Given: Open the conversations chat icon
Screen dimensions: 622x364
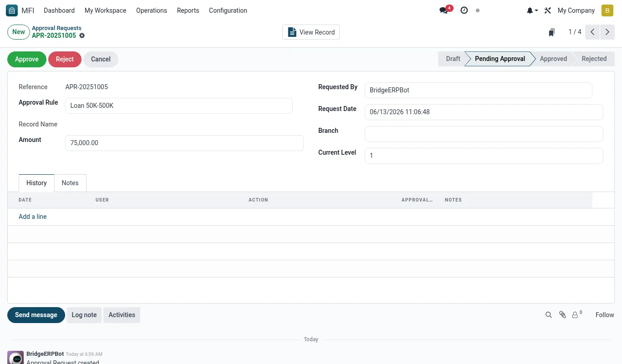Looking at the screenshot, I should tap(444, 10).
